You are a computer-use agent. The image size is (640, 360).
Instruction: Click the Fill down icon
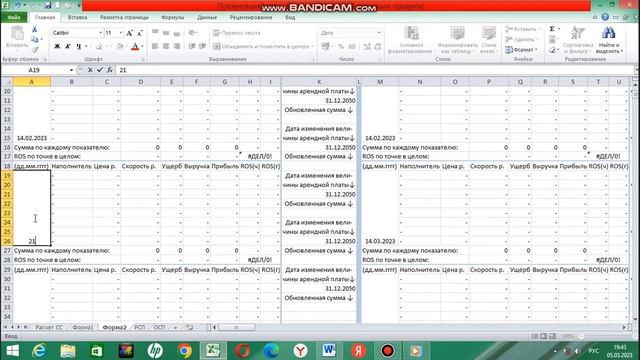(552, 39)
